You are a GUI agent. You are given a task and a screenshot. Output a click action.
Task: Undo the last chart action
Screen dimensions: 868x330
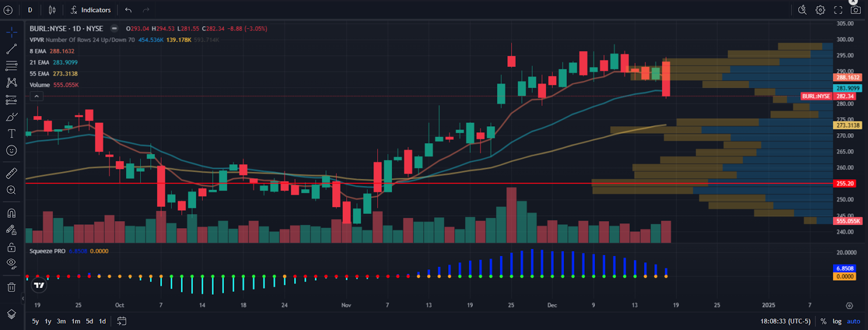[128, 10]
